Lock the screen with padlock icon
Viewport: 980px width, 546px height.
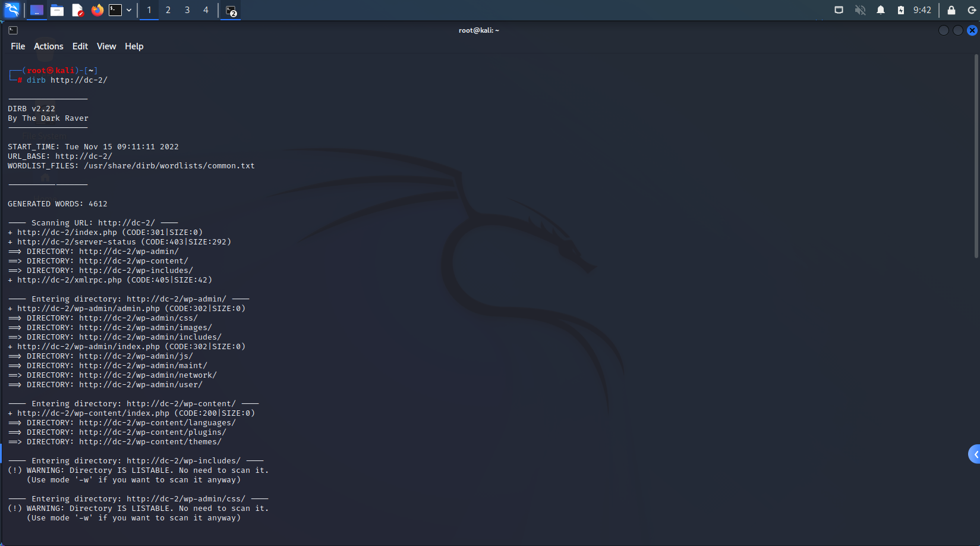coord(951,10)
